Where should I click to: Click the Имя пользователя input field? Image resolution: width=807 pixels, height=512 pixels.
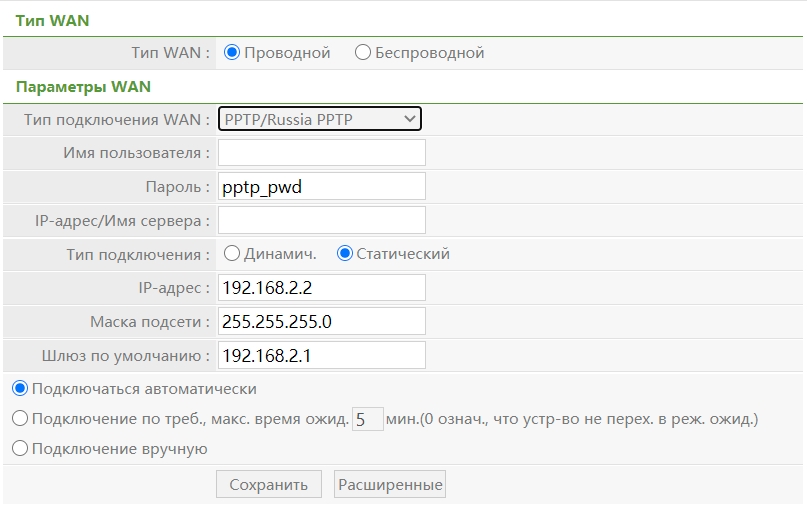(x=321, y=152)
